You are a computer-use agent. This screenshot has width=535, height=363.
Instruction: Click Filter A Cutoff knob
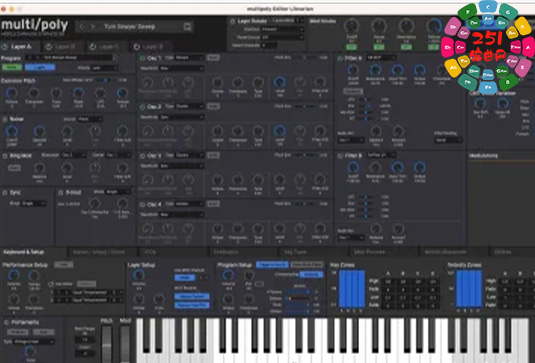pos(353,70)
